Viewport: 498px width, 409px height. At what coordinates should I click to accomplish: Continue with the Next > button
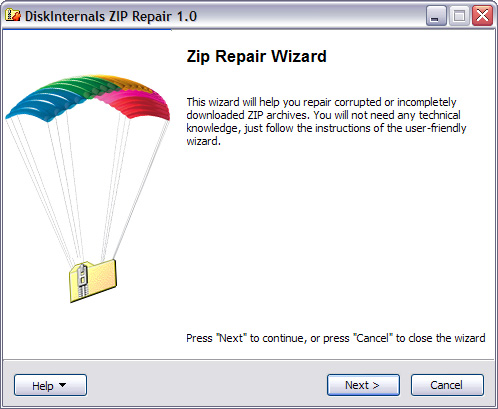(x=363, y=385)
